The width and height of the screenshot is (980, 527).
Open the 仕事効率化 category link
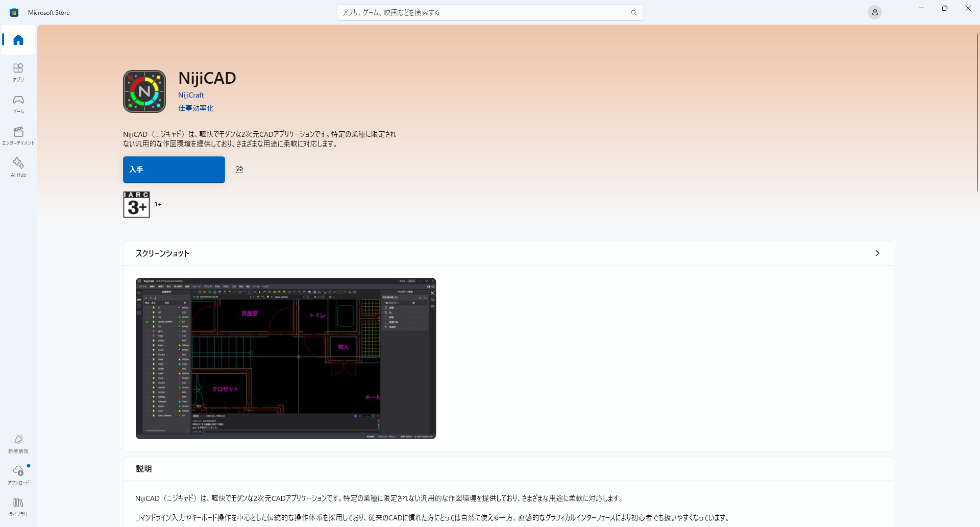[195, 108]
